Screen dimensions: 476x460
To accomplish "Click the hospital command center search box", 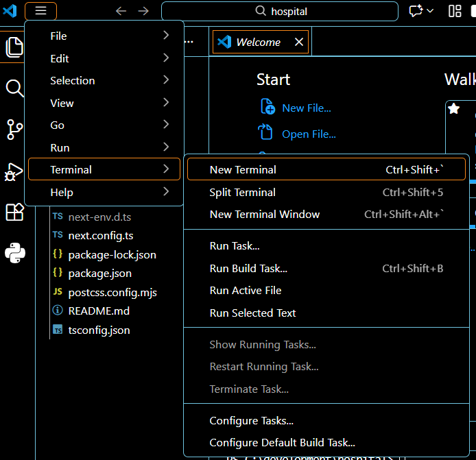I will click(x=280, y=11).
